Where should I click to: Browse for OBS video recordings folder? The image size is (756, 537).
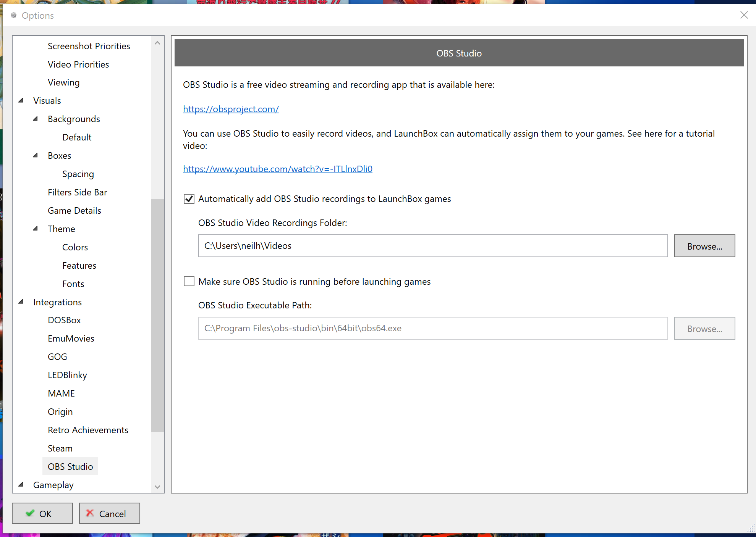pyautogui.click(x=704, y=246)
